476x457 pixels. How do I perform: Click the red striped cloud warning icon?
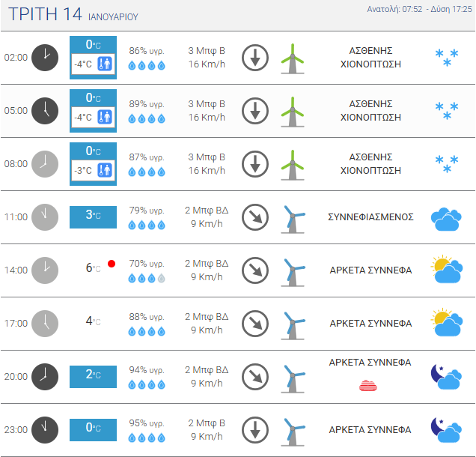coord(368,385)
